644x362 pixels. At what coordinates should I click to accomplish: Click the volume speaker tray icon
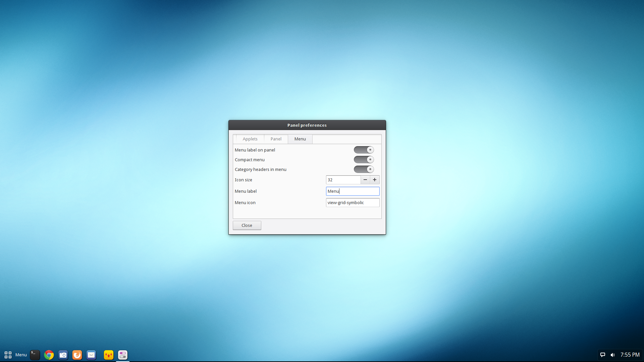pyautogui.click(x=612, y=355)
